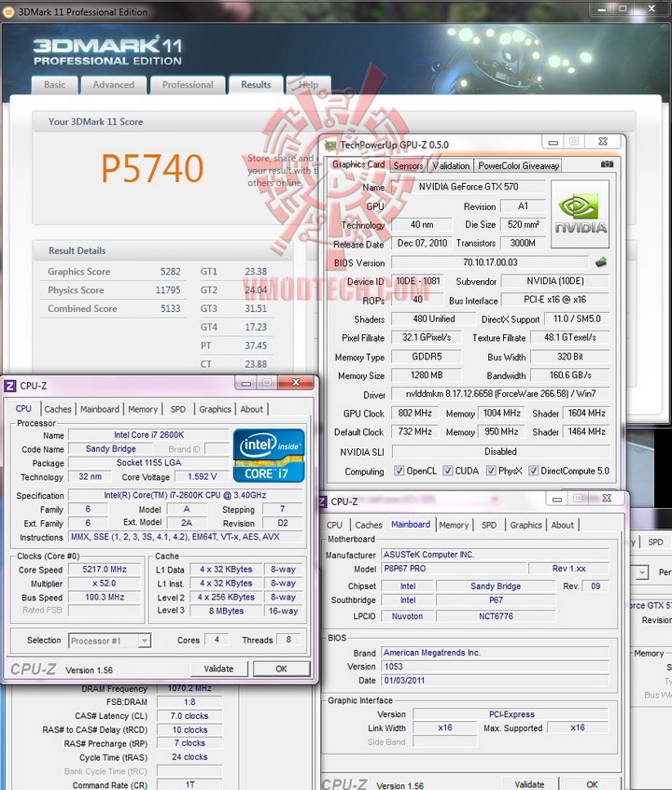Image resolution: width=672 pixels, height=790 pixels.
Task: Click the P5740 score text
Action: point(152,168)
